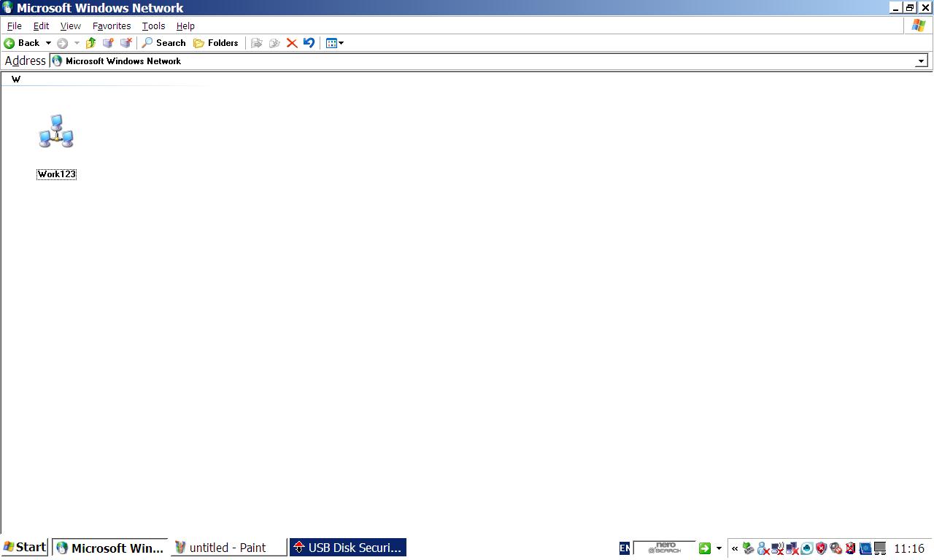Open the Edit menu
The image size is (934, 560).
point(41,26)
